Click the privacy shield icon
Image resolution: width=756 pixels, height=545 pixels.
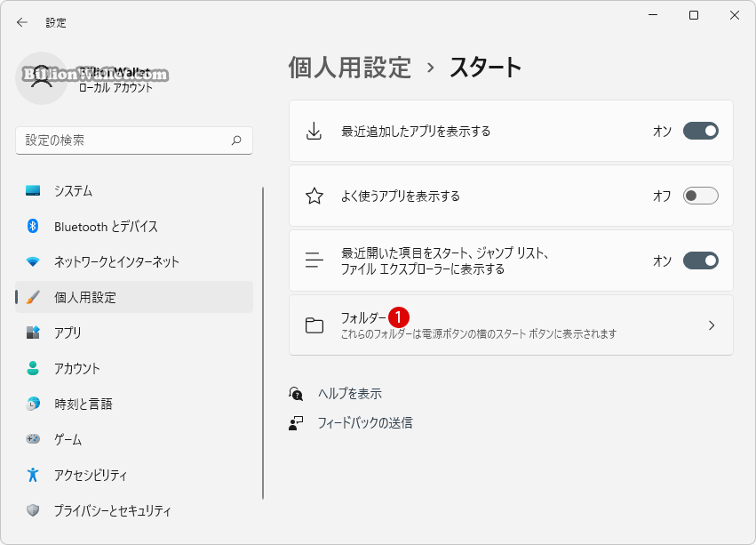coord(33,510)
